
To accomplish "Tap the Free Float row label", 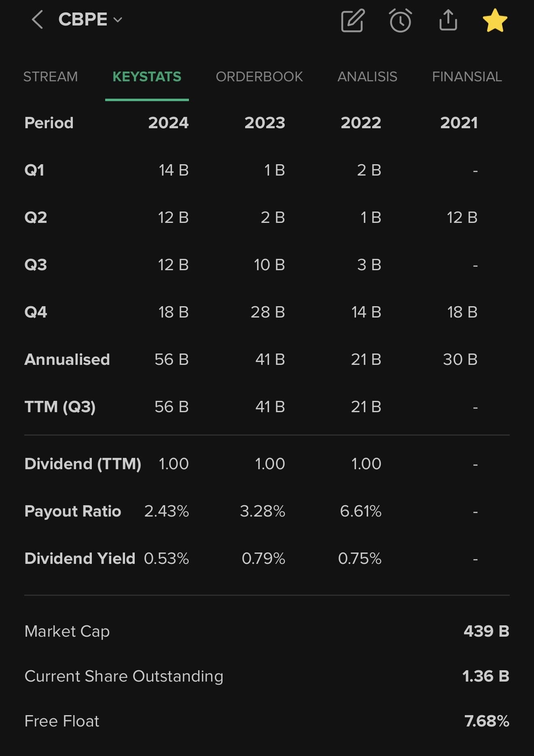I will pyautogui.click(x=62, y=721).
